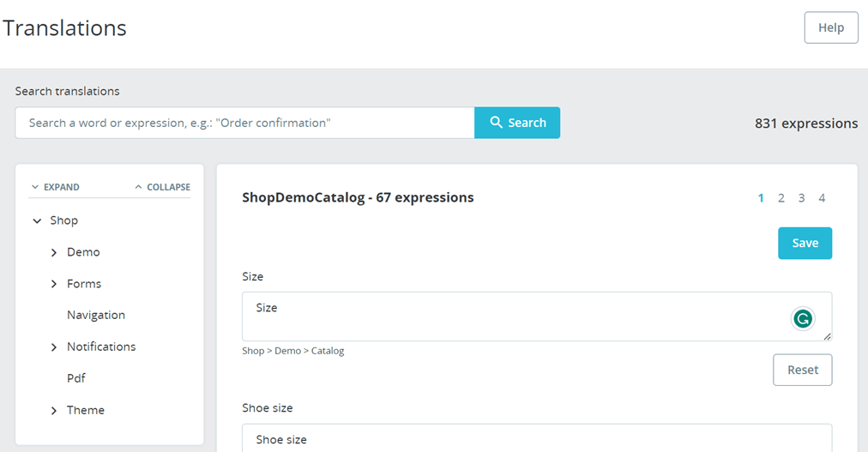Open the Navigation tree item

pyautogui.click(x=96, y=315)
